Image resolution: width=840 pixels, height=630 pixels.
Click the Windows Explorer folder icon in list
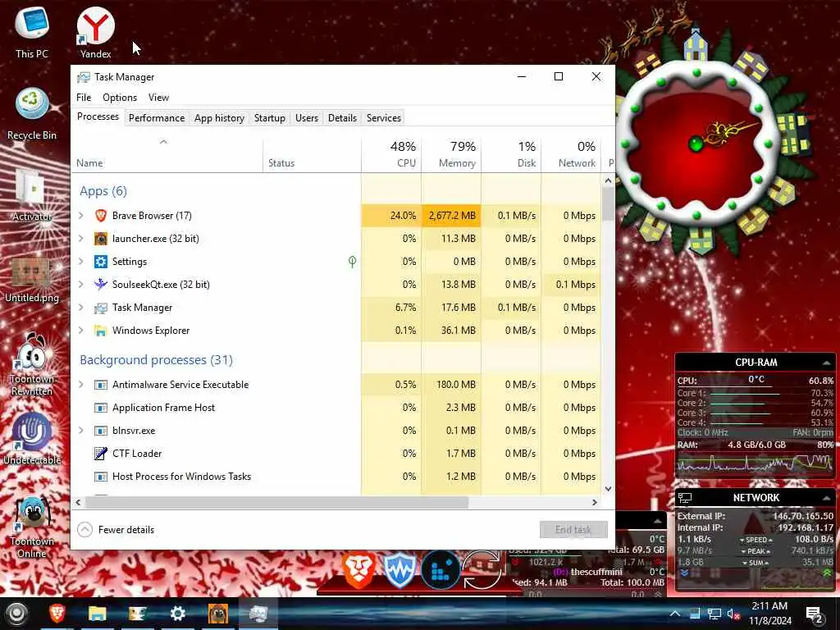pyautogui.click(x=101, y=331)
